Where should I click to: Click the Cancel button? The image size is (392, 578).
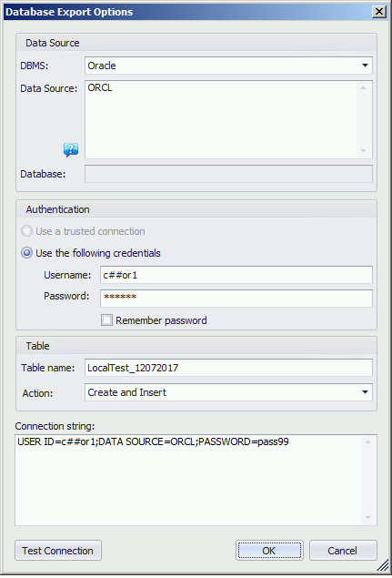(343, 551)
